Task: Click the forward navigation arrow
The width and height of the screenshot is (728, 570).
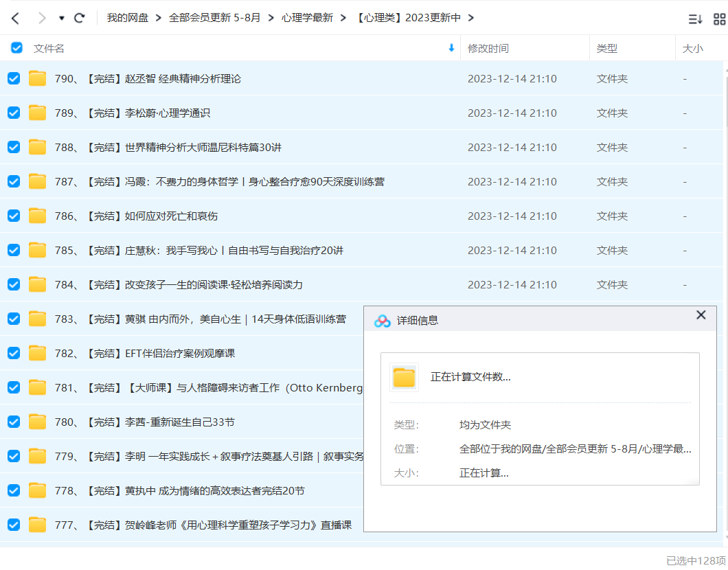Action: 42,18
